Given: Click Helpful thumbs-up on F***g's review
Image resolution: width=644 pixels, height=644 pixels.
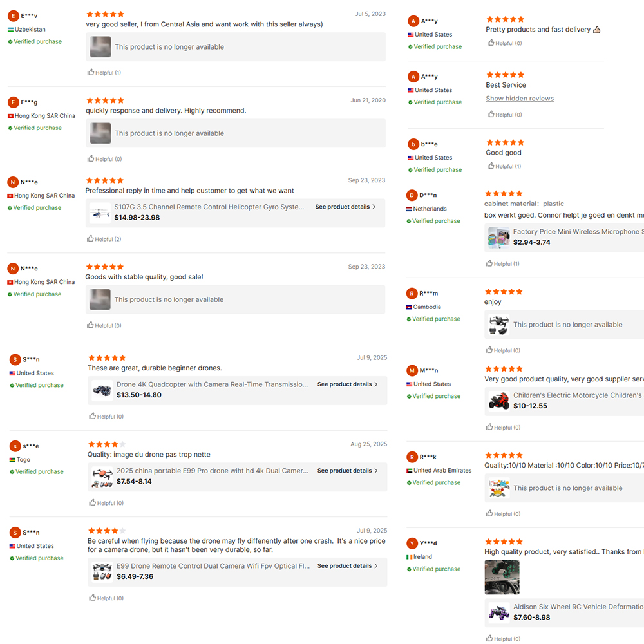Looking at the screenshot, I should (104, 159).
